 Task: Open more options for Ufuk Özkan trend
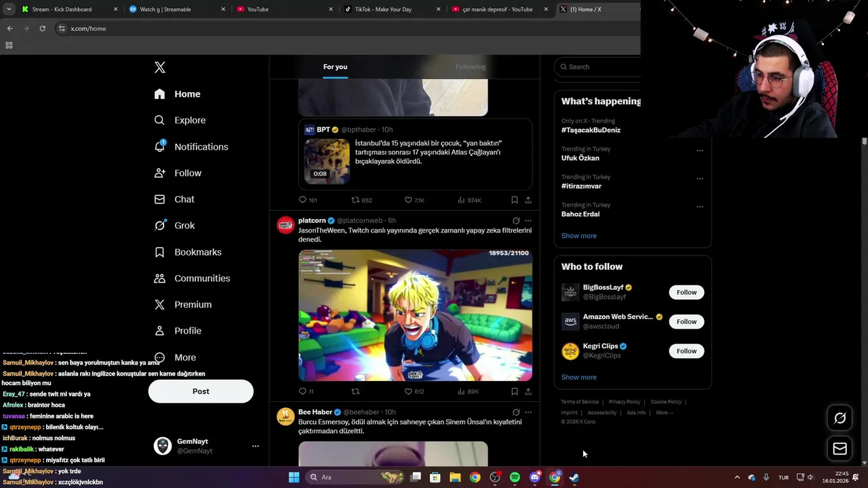coord(700,150)
